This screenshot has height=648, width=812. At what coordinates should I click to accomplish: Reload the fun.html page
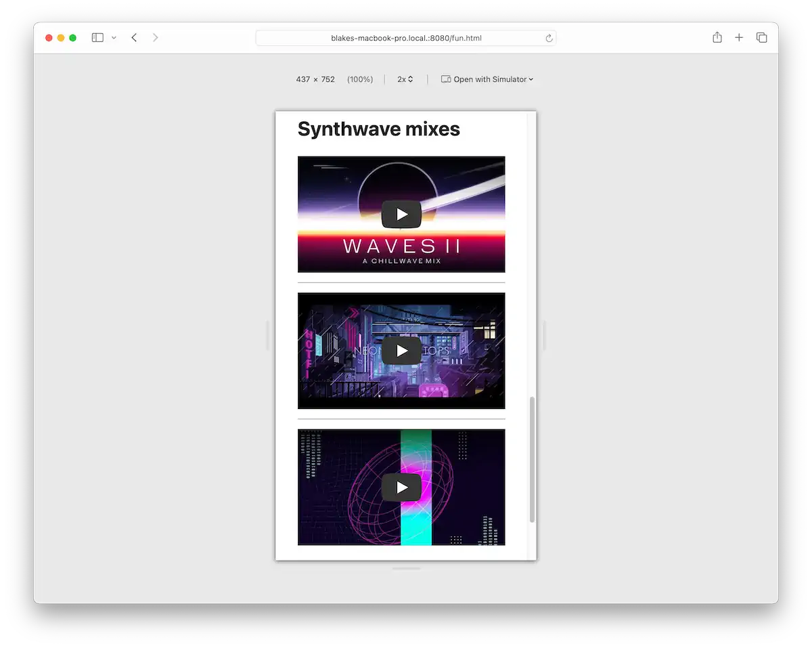click(x=549, y=38)
